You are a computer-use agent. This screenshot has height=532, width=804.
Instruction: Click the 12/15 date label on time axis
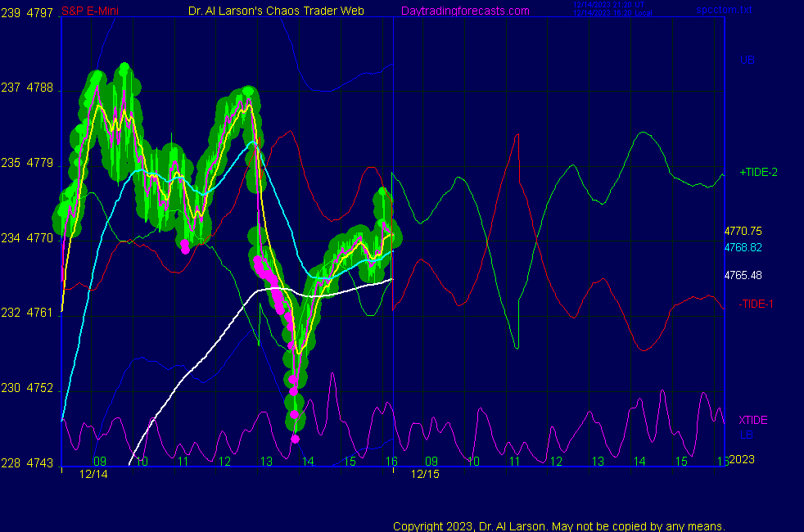click(425, 474)
